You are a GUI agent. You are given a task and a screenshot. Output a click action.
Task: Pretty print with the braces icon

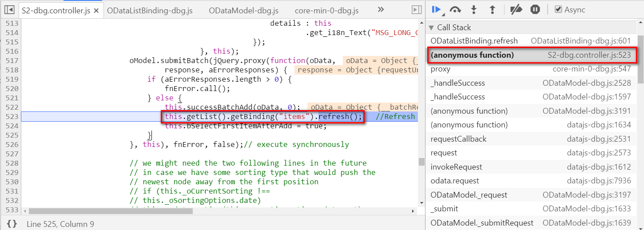click(x=12, y=224)
